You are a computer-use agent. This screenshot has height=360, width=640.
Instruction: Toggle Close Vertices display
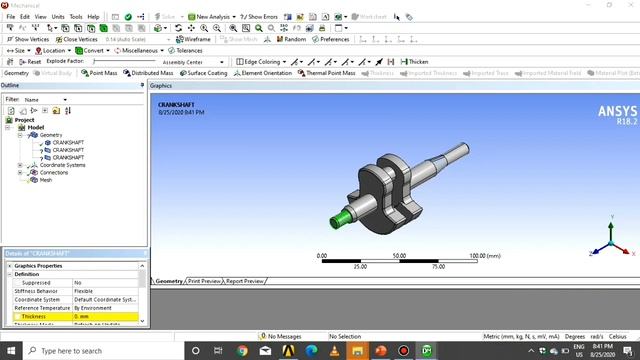point(77,39)
